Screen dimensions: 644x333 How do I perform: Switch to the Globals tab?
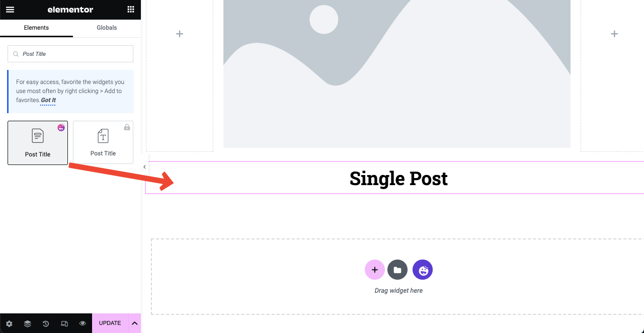click(107, 28)
